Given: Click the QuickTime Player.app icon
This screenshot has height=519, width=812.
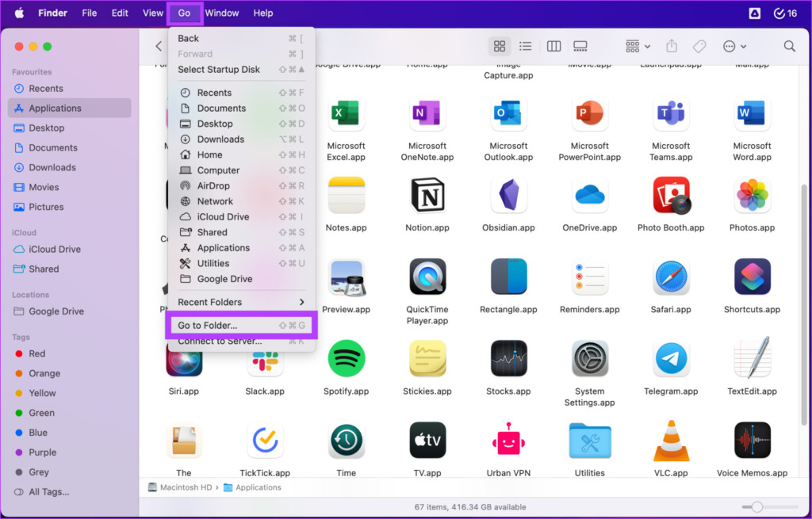Looking at the screenshot, I should 427,277.
